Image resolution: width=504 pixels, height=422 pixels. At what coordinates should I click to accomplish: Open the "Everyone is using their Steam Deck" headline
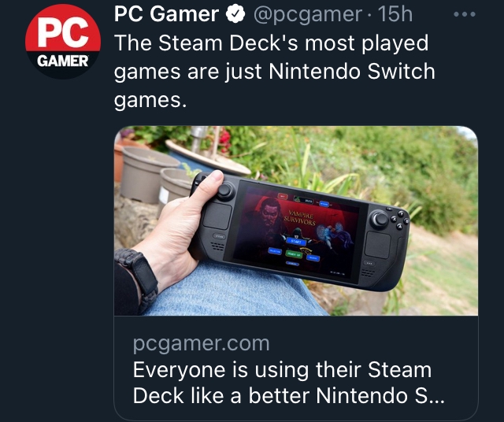coord(289,383)
